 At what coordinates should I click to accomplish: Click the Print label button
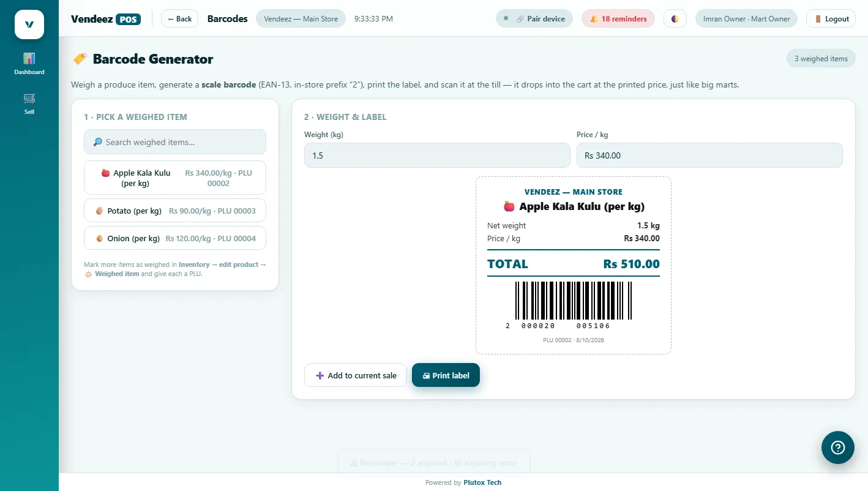click(446, 375)
